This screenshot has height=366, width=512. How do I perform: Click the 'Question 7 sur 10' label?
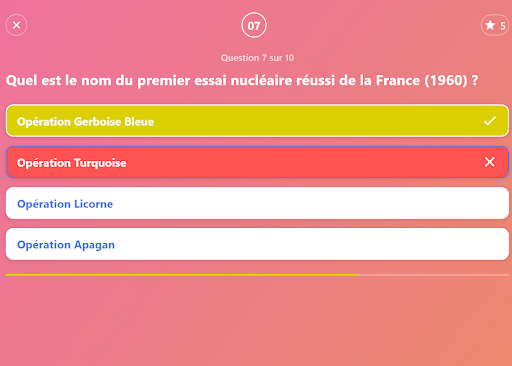coord(257,58)
